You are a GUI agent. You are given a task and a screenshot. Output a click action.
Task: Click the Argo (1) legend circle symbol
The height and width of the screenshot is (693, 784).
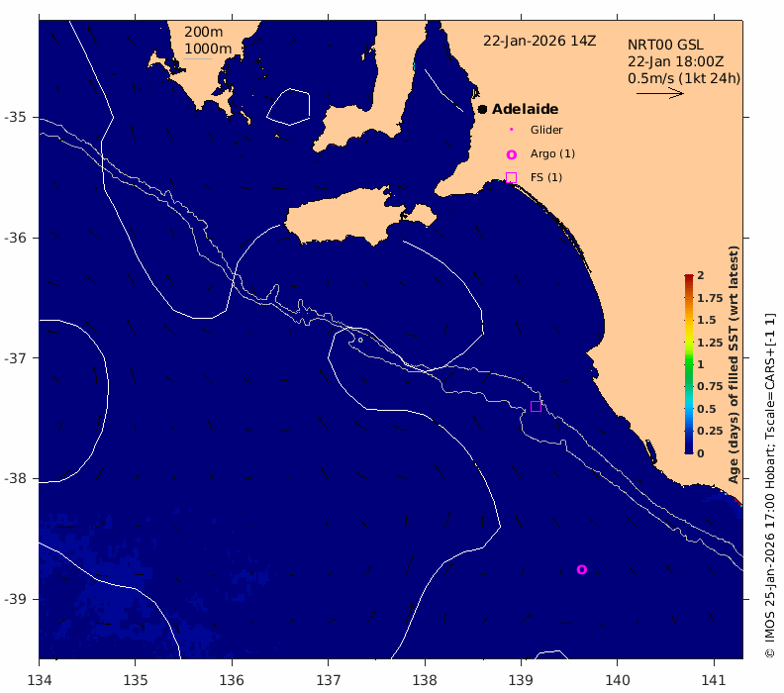[x=511, y=154]
